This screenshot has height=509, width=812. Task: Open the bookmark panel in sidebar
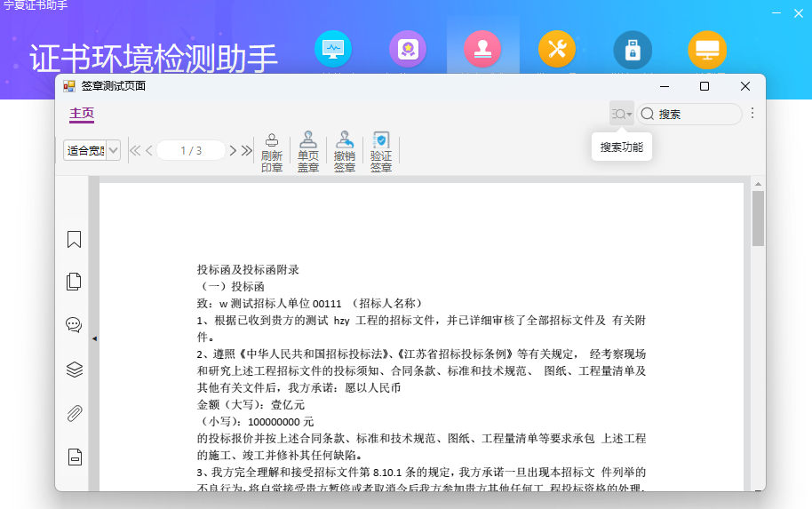[x=75, y=239]
